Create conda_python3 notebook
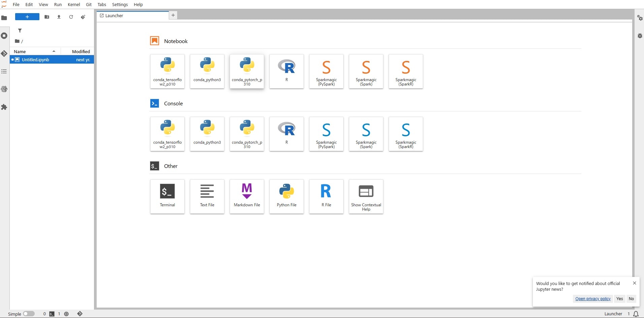644x318 pixels. [x=207, y=71]
